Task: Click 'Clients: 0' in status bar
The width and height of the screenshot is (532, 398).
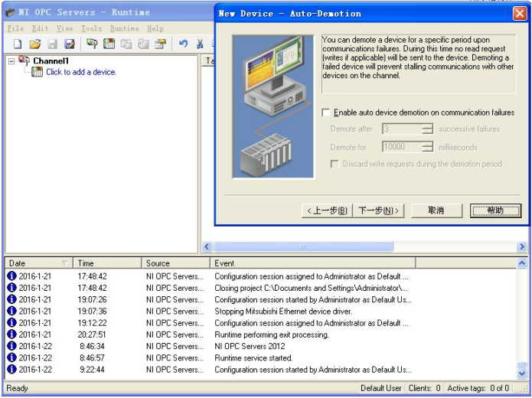Action: click(424, 388)
